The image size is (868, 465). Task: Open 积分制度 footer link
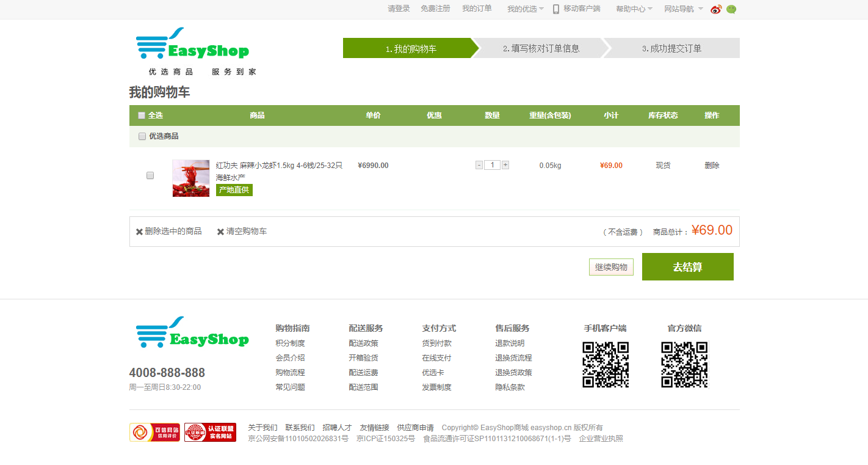click(x=290, y=343)
